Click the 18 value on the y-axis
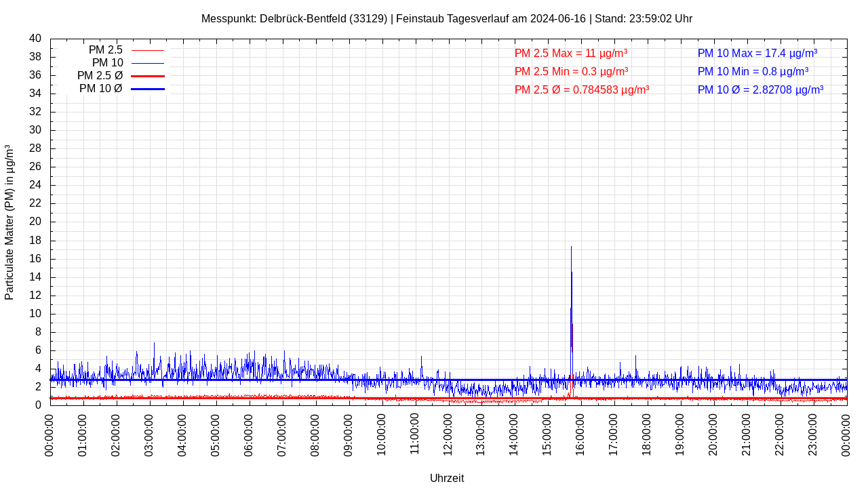The image size is (868, 488). tap(35, 240)
